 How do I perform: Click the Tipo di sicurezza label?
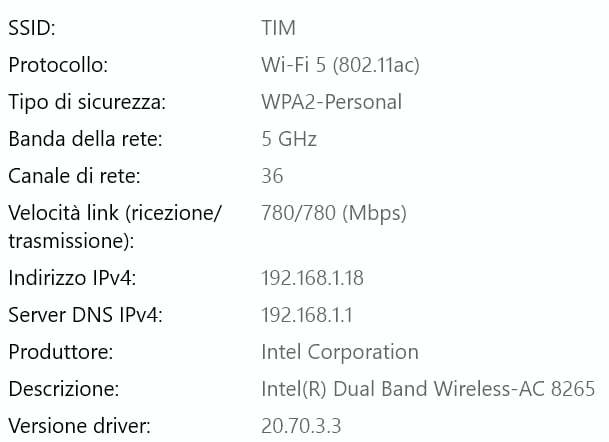click(85, 102)
